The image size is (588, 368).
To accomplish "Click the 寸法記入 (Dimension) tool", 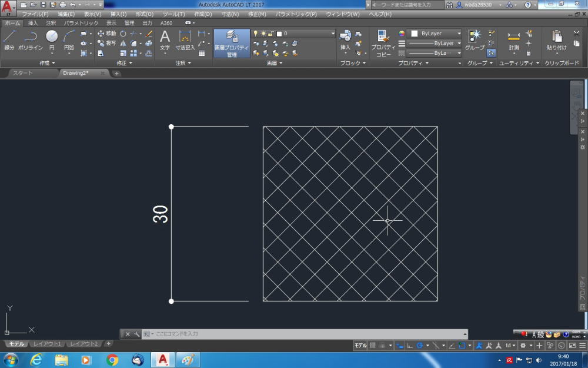I will 185,40.
